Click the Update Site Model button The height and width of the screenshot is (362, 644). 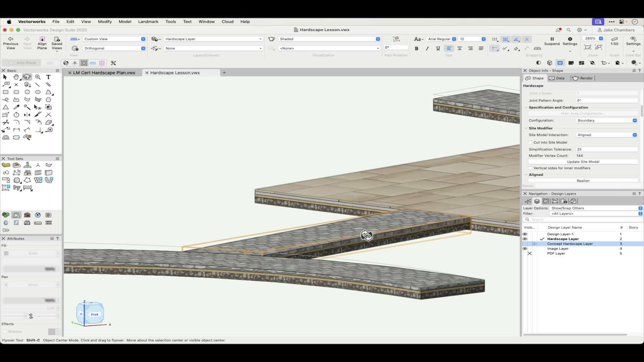[x=583, y=162]
